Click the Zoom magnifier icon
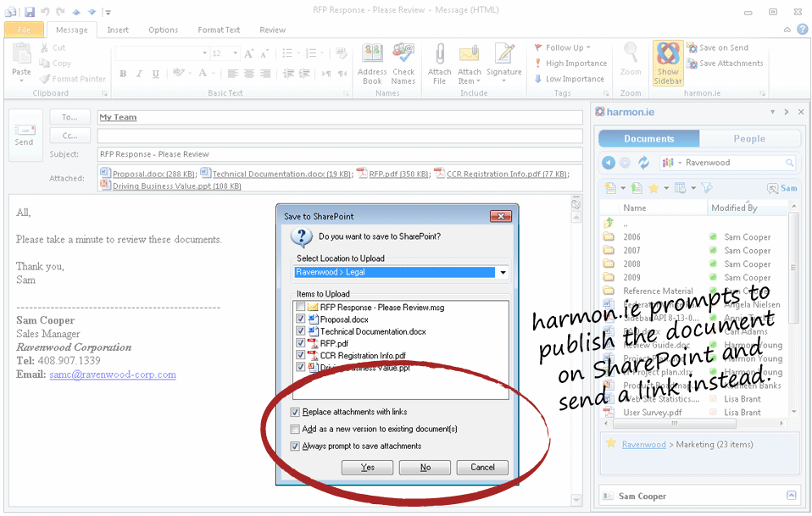Screen dimensions: 812x516 [x=631, y=53]
